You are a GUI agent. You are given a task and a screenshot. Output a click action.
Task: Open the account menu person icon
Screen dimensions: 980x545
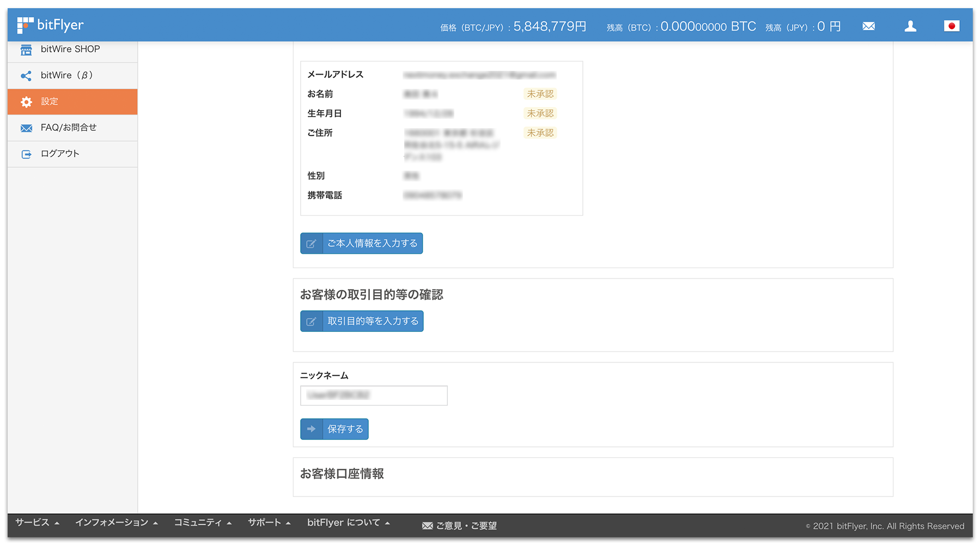click(910, 26)
